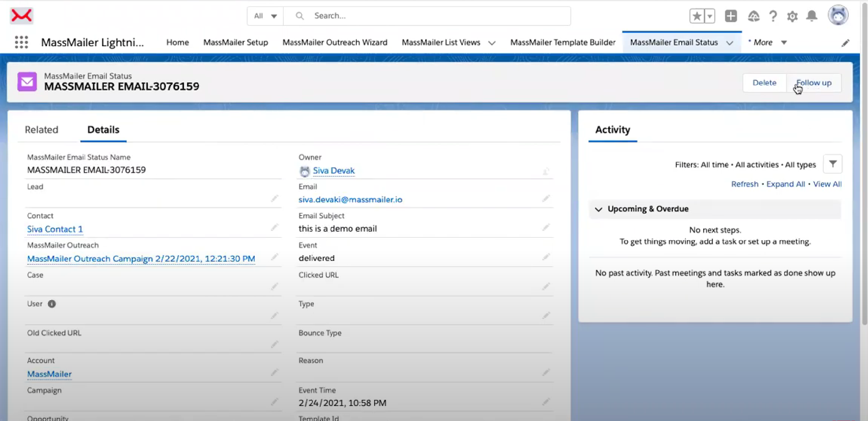Open the Siva Contact 1 link
Viewport: 868px width, 421px height.
tap(55, 229)
